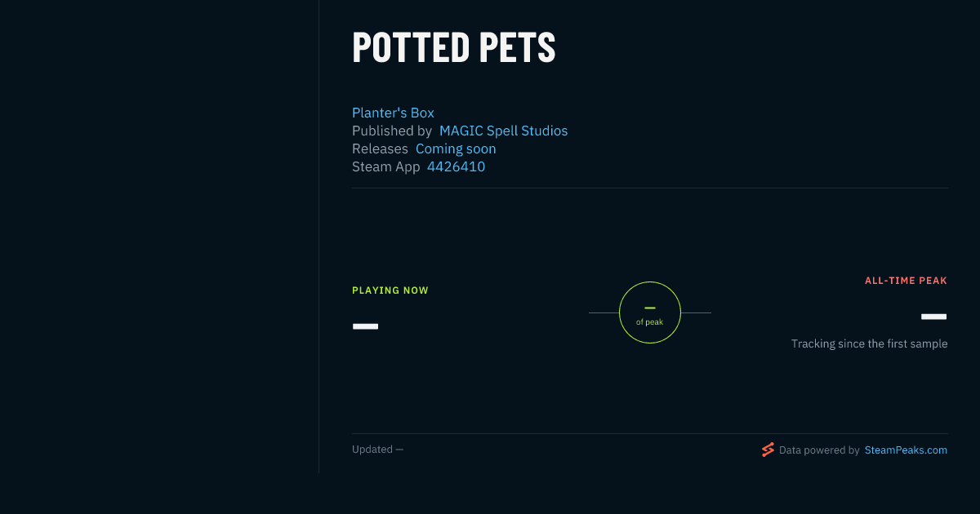
Task: Click the green of peak circle
Action: tap(650, 312)
